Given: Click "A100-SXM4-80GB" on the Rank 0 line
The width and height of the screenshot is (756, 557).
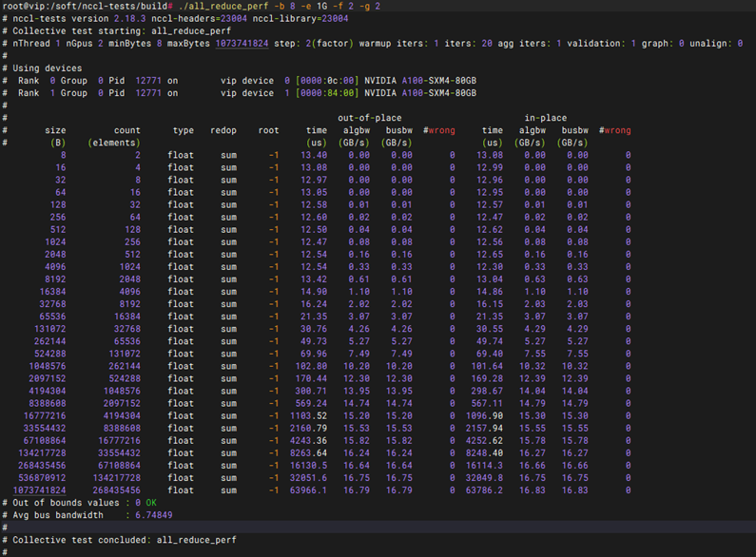Looking at the screenshot, I should [438, 81].
